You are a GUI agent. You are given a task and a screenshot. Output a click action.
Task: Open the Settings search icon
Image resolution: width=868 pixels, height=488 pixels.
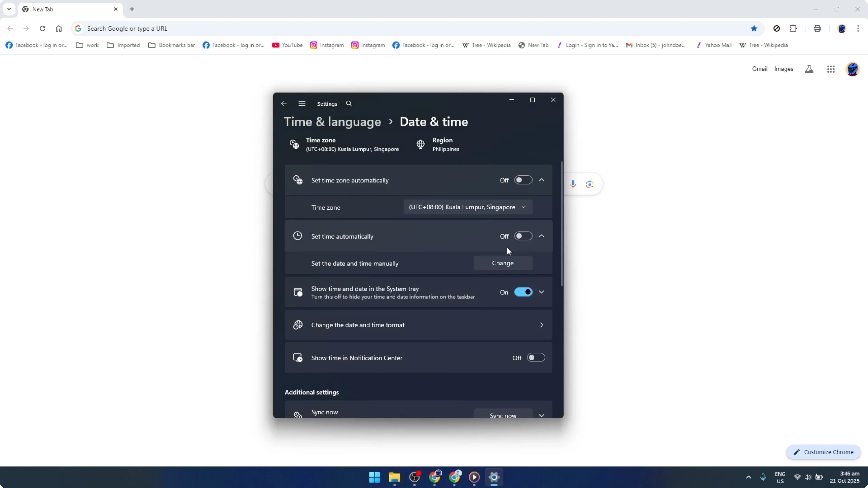click(349, 103)
